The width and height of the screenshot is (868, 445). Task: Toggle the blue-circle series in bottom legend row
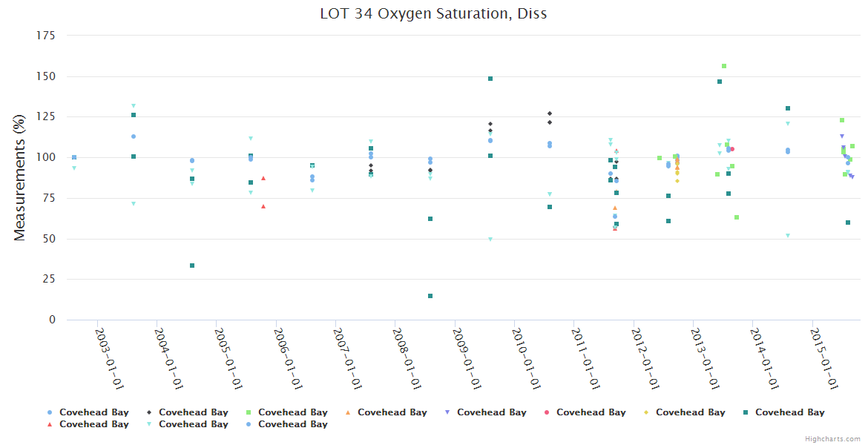coord(292,424)
